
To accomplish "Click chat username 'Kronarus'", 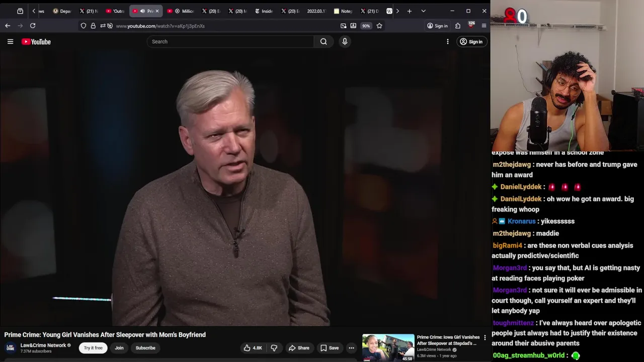I will click(521, 221).
